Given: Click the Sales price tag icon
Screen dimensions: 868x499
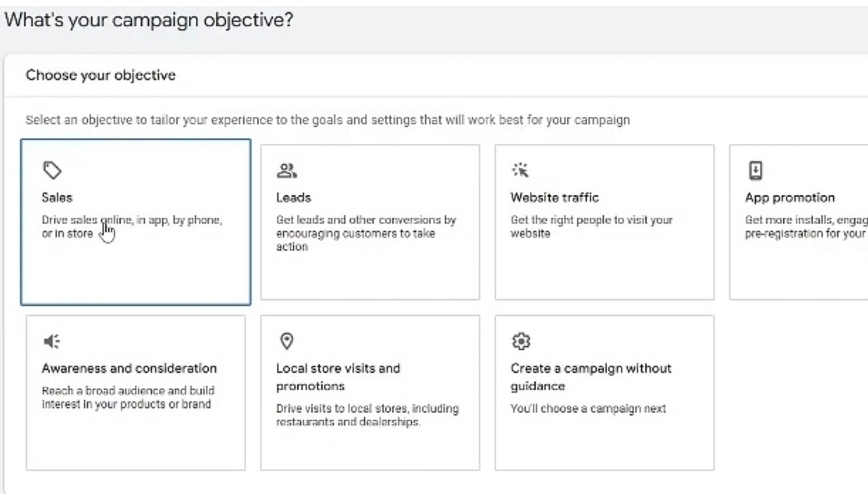Looking at the screenshot, I should (52, 170).
